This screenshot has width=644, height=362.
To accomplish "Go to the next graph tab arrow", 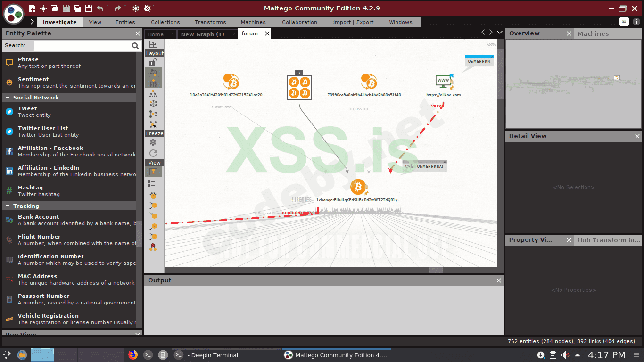I will pyautogui.click(x=491, y=33).
